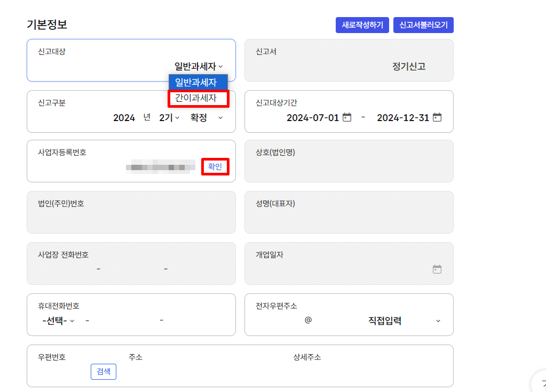Select 간이과세자 from the taxpayer type list
This screenshot has width=546, height=392.
click(x=197, y=98)
